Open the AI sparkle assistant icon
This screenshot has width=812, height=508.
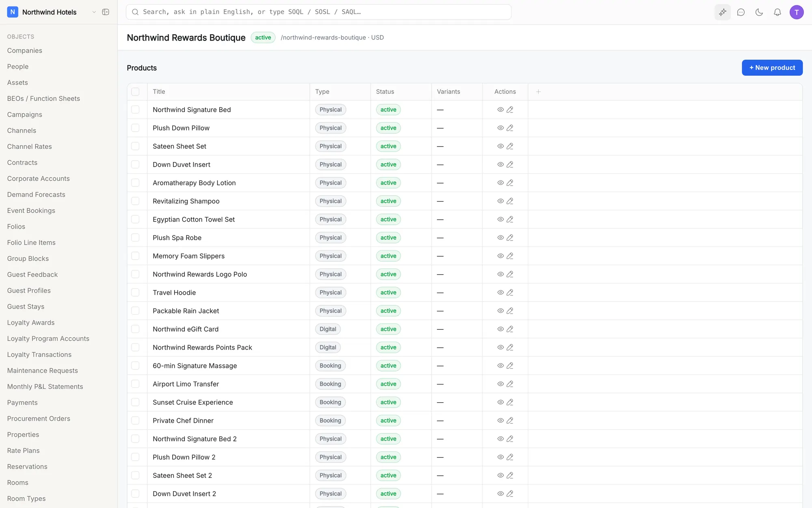tap(722, 12)
